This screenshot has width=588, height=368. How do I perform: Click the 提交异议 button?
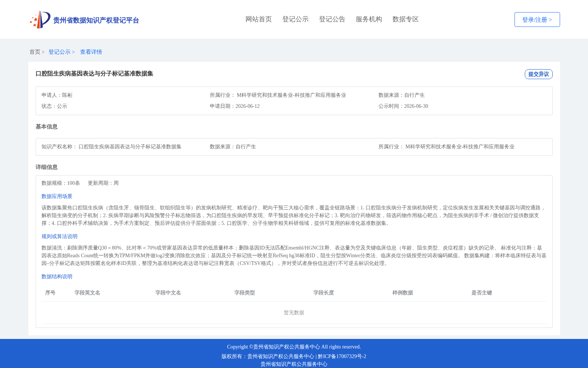pyautogui.click(x=538, y=74)
